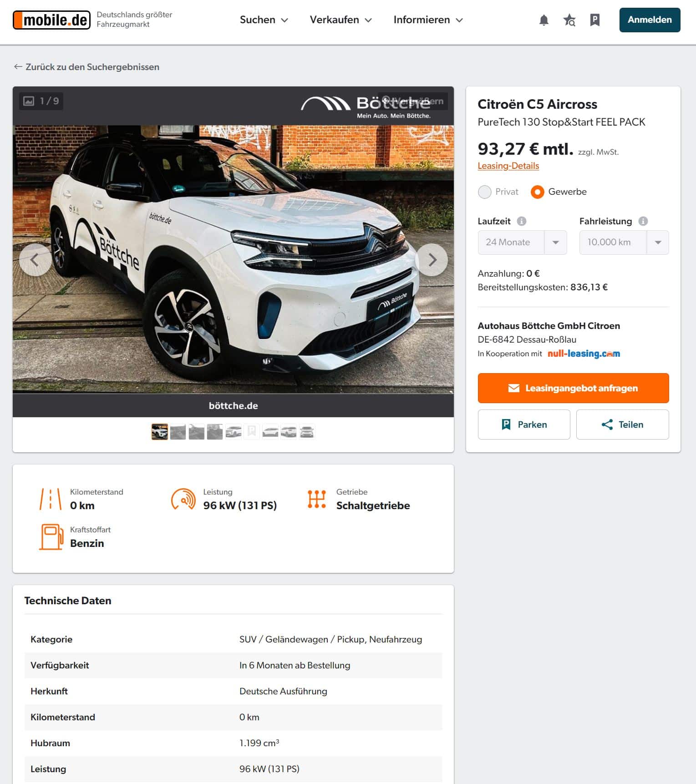The width and height of the screenshot is (696, 784).
Task: Click the Parken button
Action: tap(523, 425)
